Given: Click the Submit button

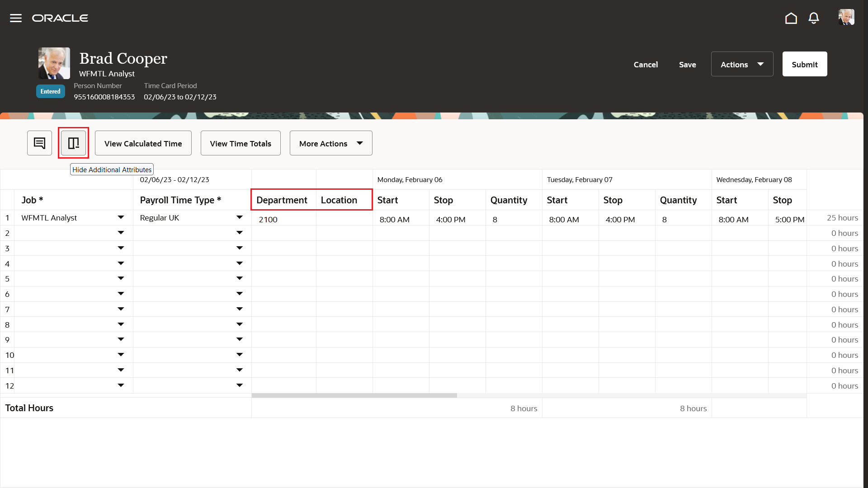Looking at the screenshot, I should [804, 64].
